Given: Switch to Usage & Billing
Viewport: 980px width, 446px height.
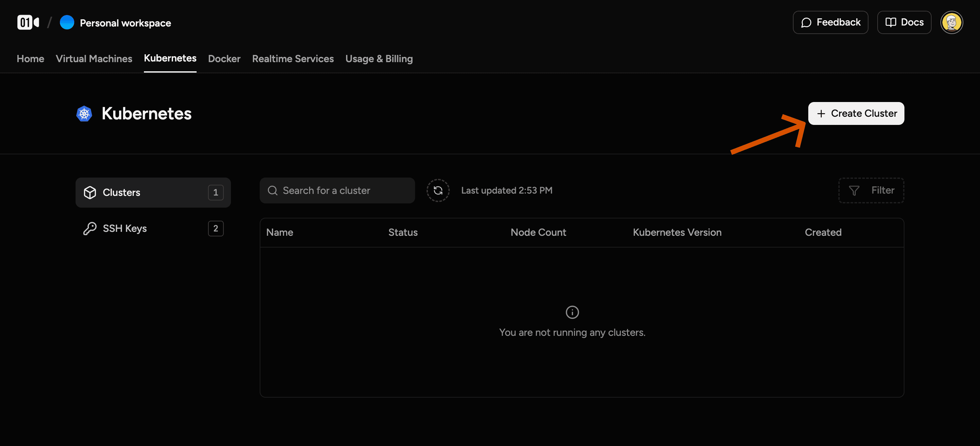Looking at the screenshot, I should pos(379,59).
